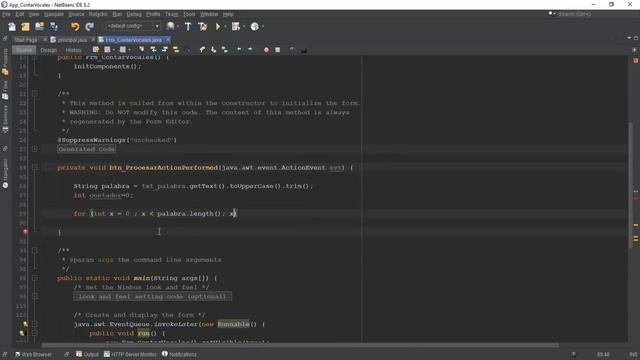
Task: Open the HTTP Server Monitor panel
Action: (130, 354)
